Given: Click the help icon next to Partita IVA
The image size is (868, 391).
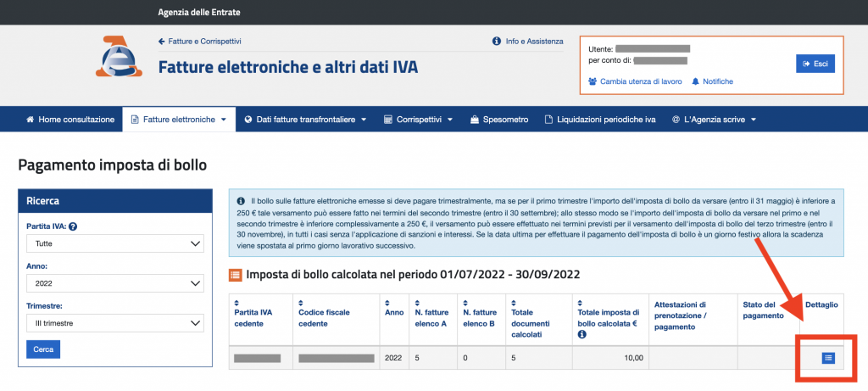Looking at the screenshot, I should tap(73, 226).
